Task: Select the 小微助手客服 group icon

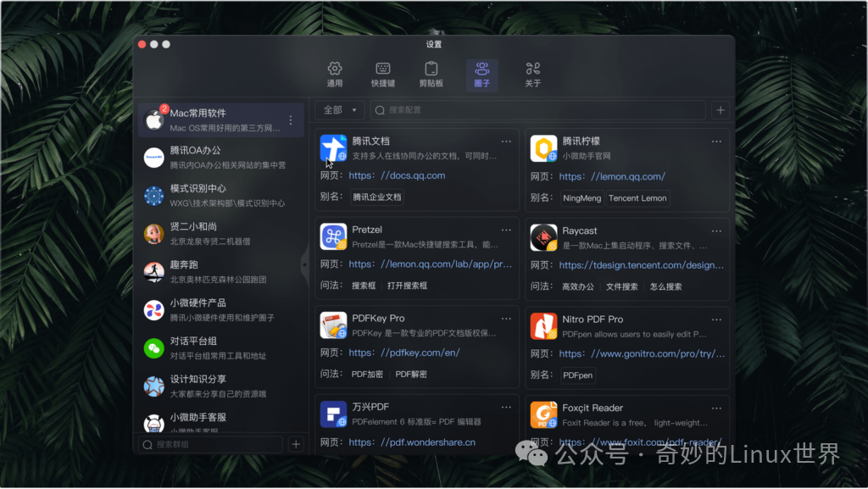Action: [x=154, y=424]
